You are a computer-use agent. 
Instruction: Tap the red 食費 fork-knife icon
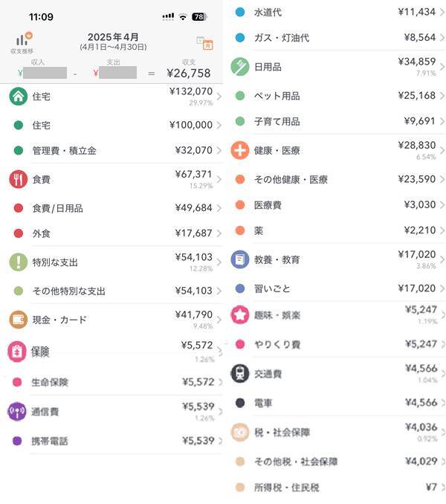click(x=19, y=179)
